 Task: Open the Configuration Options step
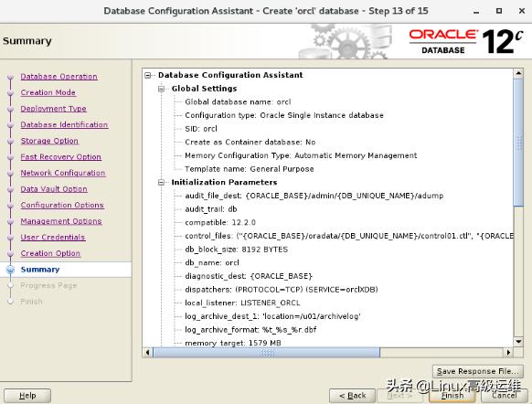62,205
